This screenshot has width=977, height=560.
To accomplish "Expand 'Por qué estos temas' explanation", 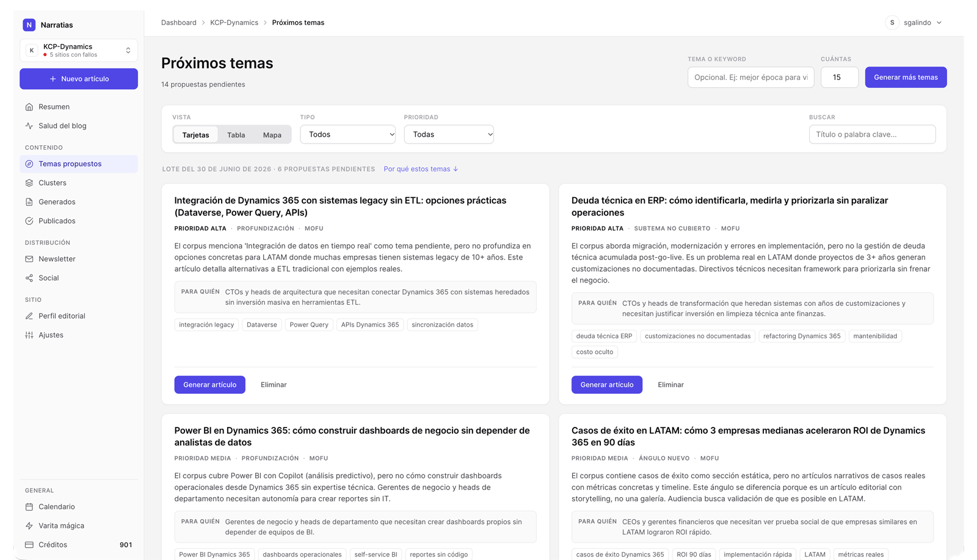I will (421, 169).
